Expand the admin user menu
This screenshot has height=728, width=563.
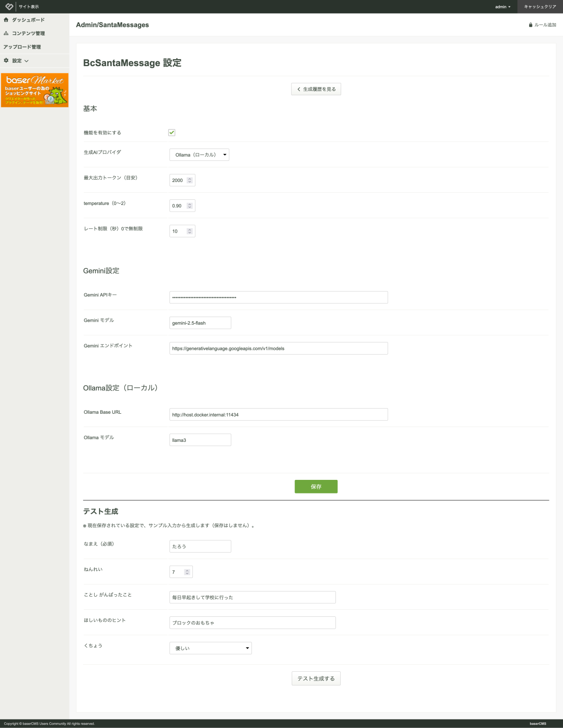coord(502,7)
